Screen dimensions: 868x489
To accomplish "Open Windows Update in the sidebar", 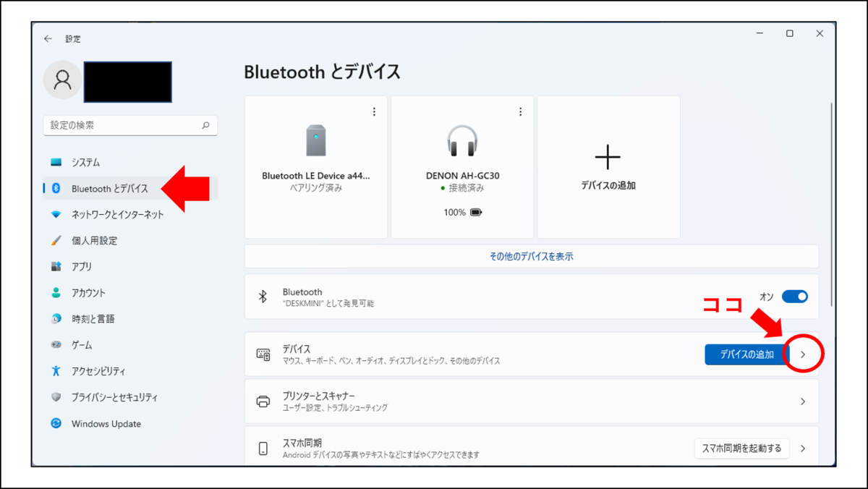I will tap(130, 424).
